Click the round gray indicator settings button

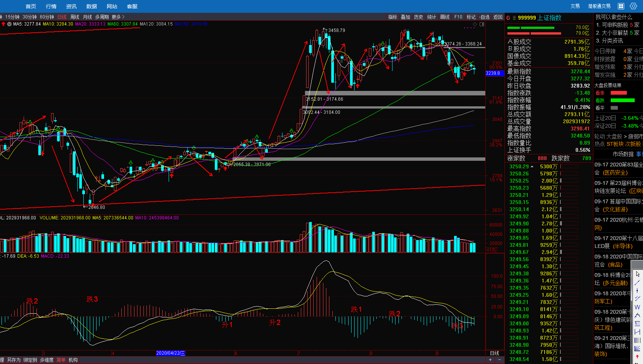click(x=9, y=24)
